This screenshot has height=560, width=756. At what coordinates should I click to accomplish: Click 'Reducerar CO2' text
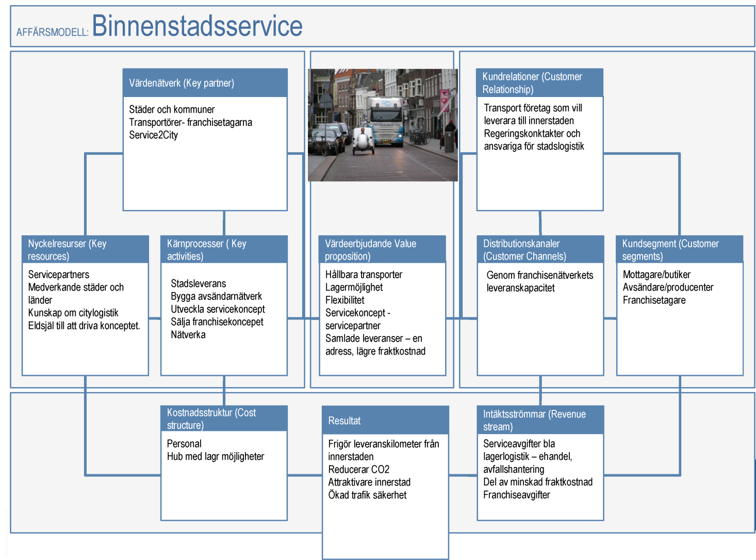(x=358, y=470)
